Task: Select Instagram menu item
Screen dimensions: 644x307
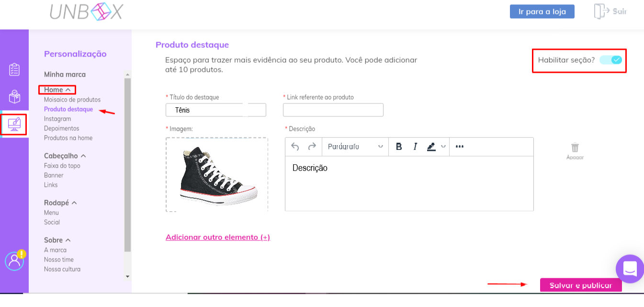Action: pyautogui.click(x=57, y=119)
